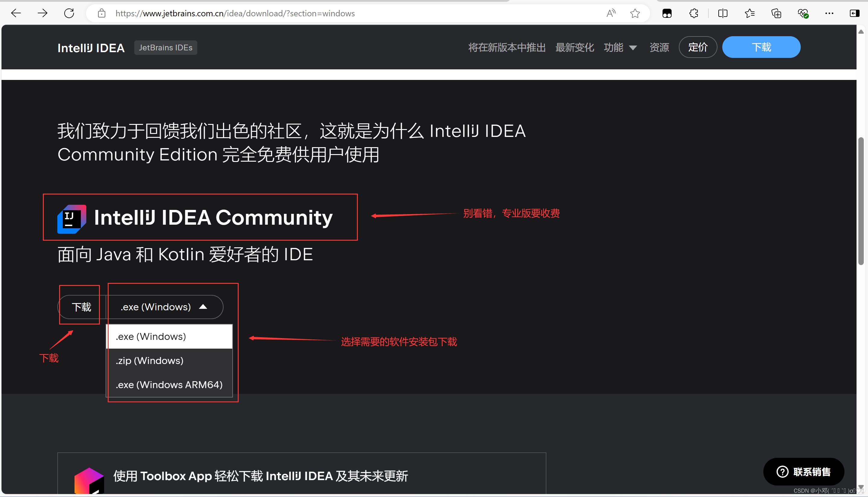This screenshot has height=497, width=868.
Task: Toggle the browser sidebar
Action: coord(854,13)
